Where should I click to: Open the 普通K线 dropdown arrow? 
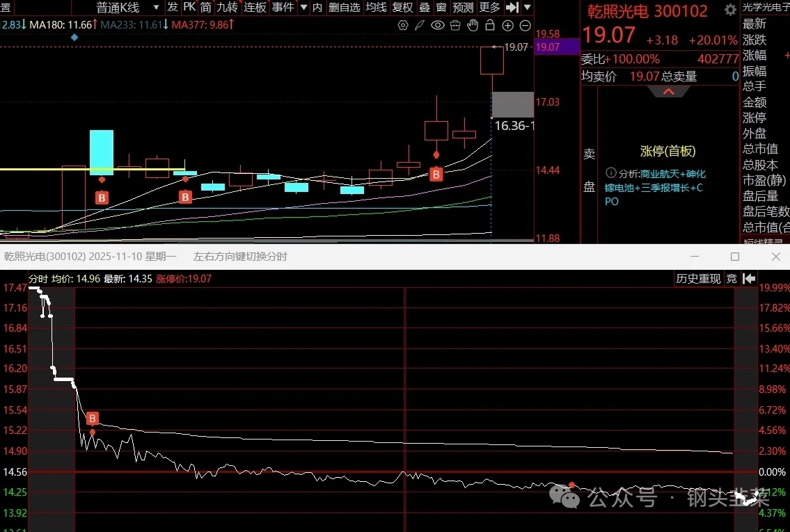click(x=156, y=7)
